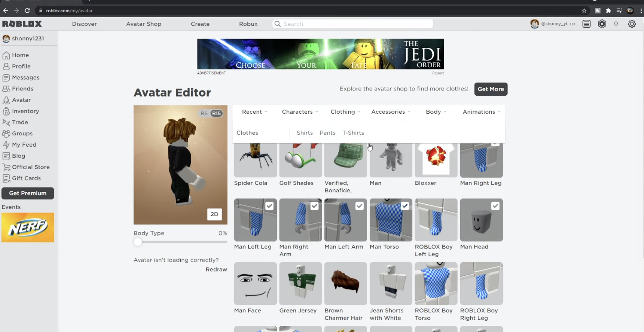
Task: Open the Messages icon in the sidebar
Action: pos(6,78)
